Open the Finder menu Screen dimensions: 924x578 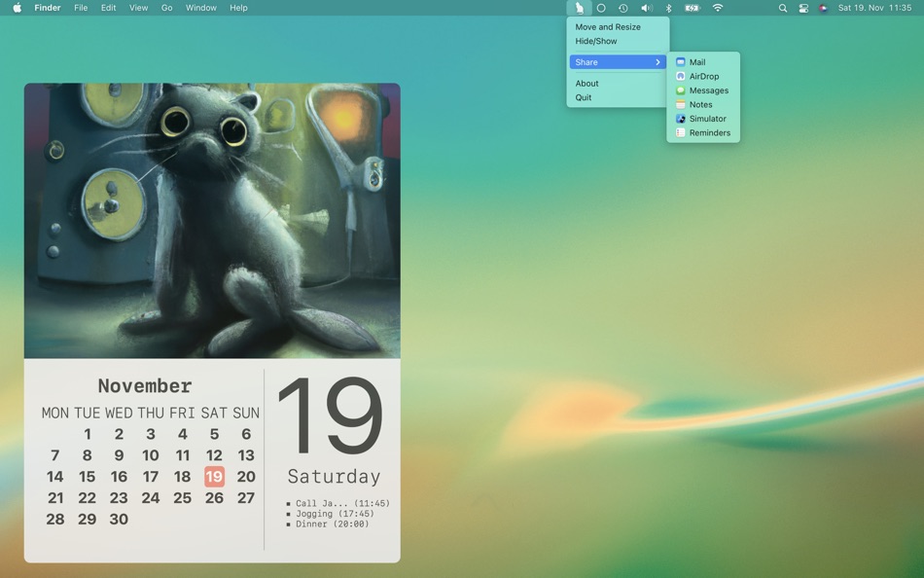47,8
